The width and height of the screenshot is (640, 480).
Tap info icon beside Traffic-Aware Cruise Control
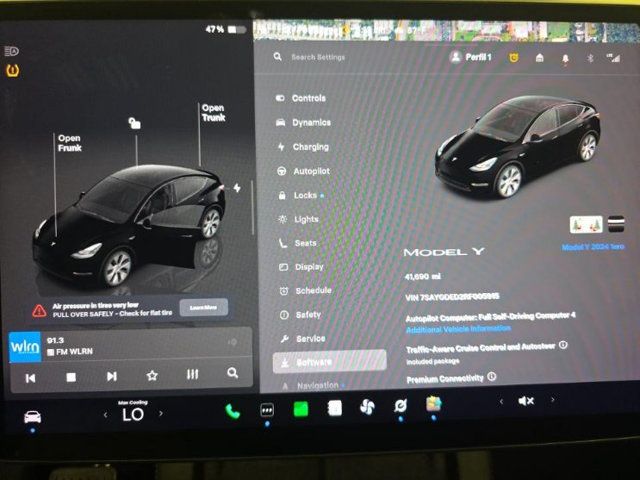click(563, 345)
